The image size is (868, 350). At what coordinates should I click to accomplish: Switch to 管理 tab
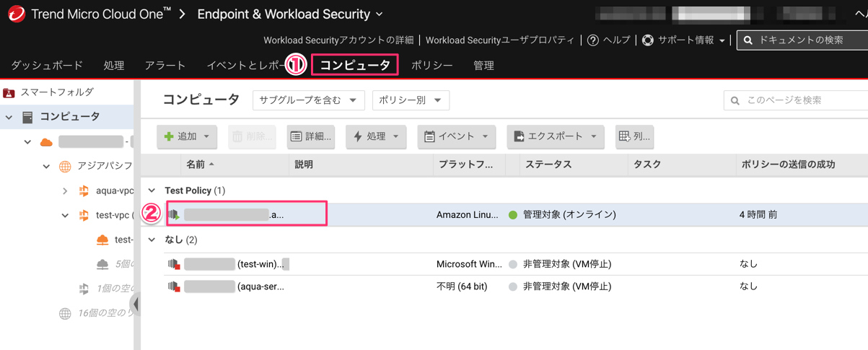pos(483,65)
